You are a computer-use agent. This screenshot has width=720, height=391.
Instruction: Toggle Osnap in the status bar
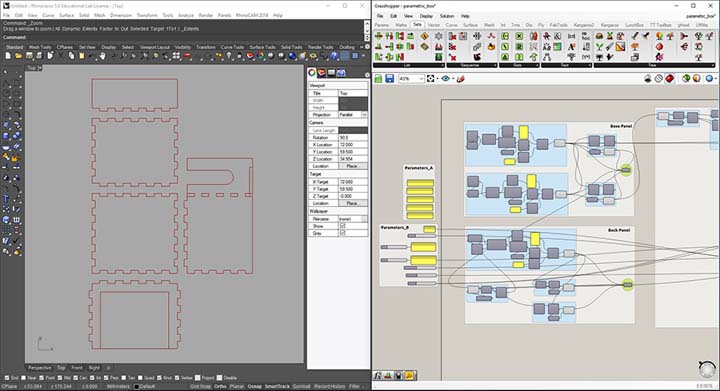coord(254,386)
